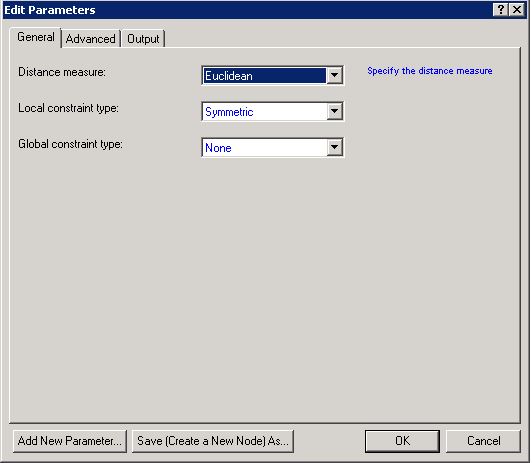This screenshot has height=463, width=532.
Task: Close the Edit Parameters dialog
Action: pyautogui.click(x=517, y=9)
